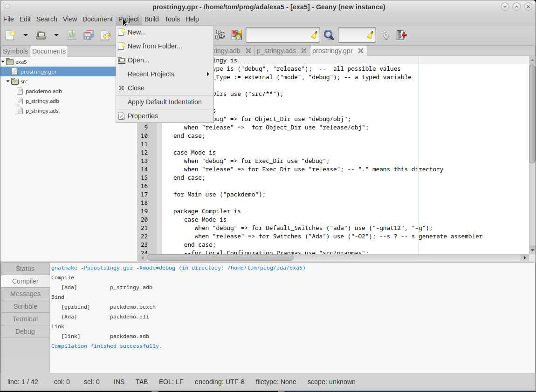
Task: Open a file with the Open folder toolbar icon
Action: click(x=41, y=35)
